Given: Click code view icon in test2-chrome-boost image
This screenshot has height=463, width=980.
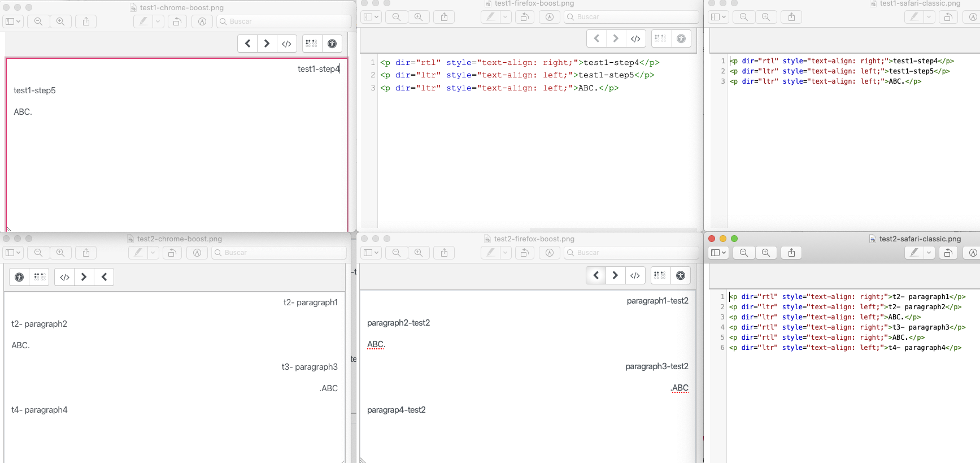Looking at the screenshot, I should click(64, 277).
